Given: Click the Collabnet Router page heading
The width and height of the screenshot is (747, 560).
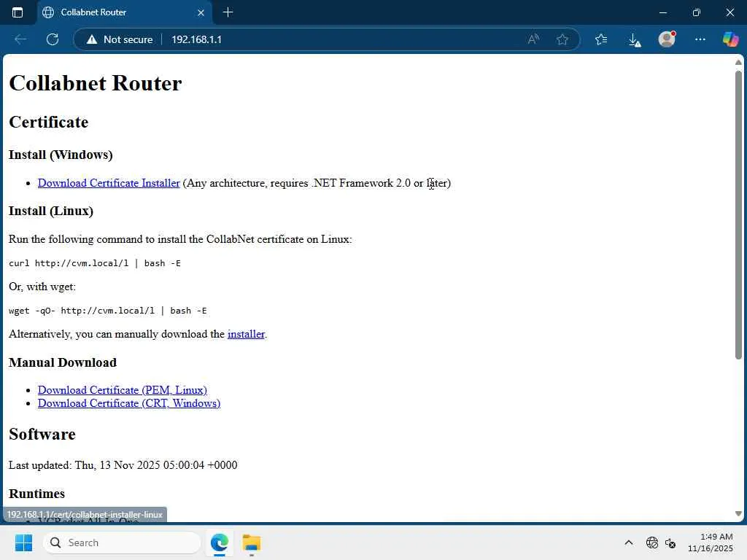Looking at the screenshot, I should [x=96, y=83].
